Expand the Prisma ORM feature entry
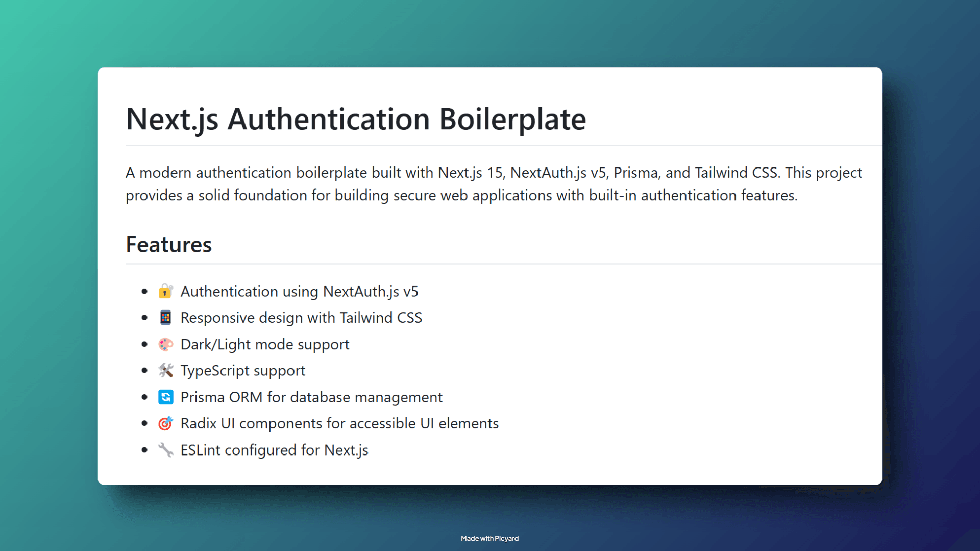The width and height of the screenshot is (980, 551). tap(311, 397)
